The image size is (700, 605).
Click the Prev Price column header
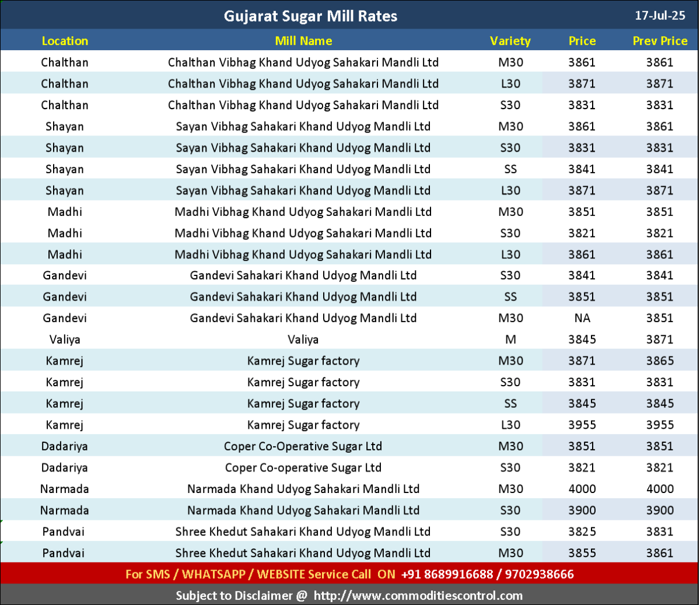pos(660,41)
